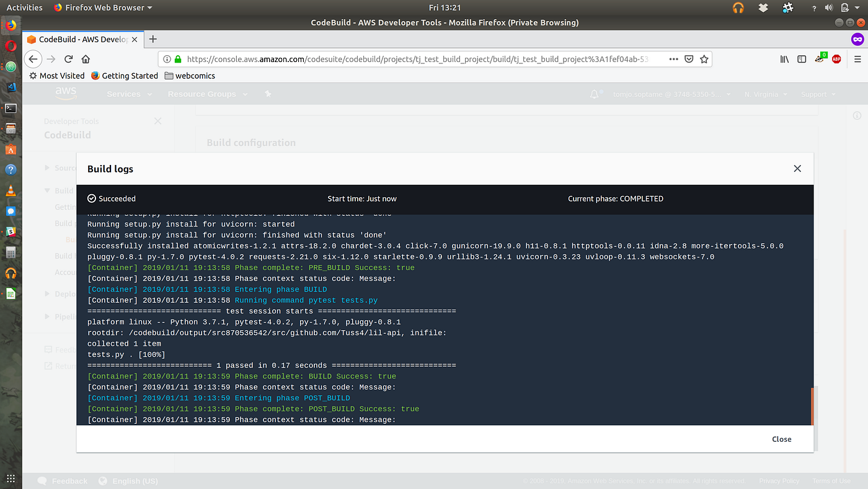The width and height of the screenshot is (868, 489).
Task: Open the ABP adblocker toolbar icon
Action: tap(836, 59)
